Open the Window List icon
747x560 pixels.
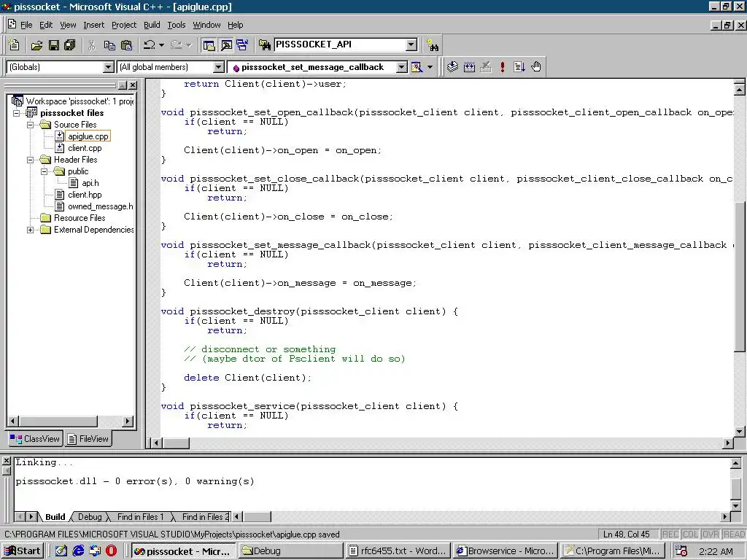pos(242,45)
